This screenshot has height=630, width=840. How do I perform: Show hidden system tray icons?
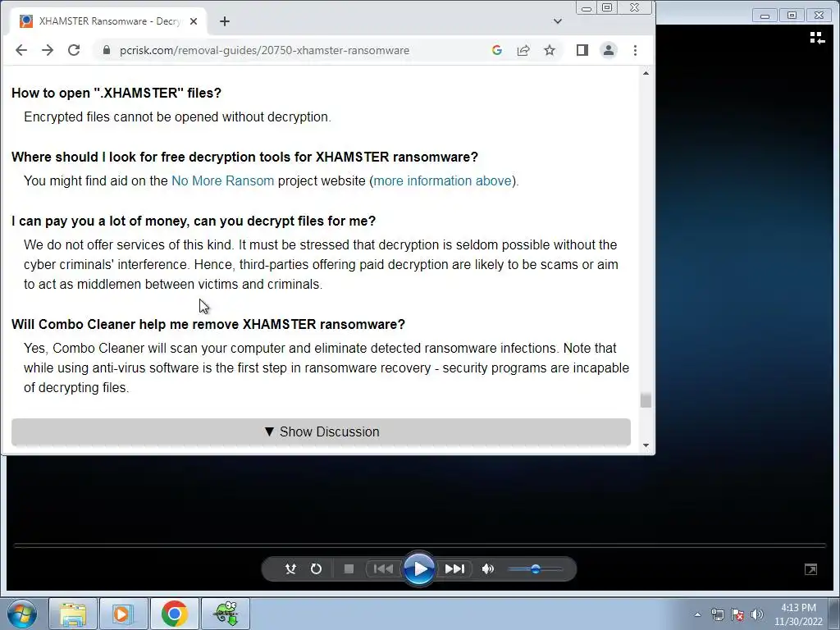pyautogui.click(x=697, y=614)
